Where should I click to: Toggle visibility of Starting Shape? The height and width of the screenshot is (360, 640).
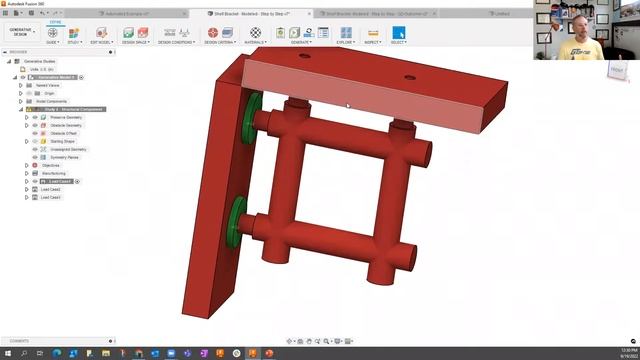tap(35, 141)
